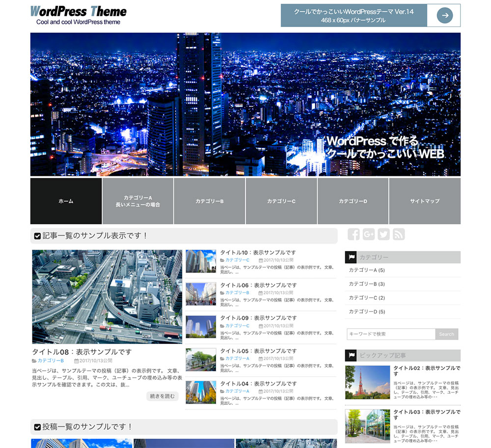
Task: Open the Google Plus social icon
Action: tap(369, 234)
